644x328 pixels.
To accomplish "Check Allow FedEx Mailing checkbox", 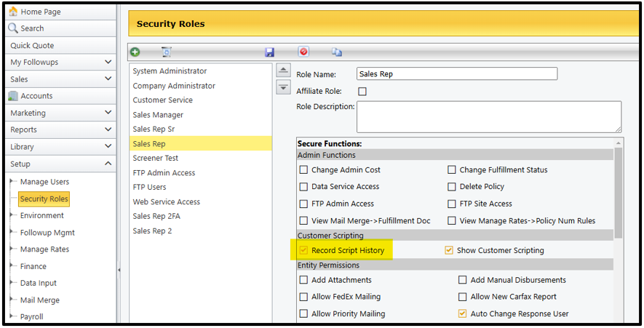I will click(303, 297).
